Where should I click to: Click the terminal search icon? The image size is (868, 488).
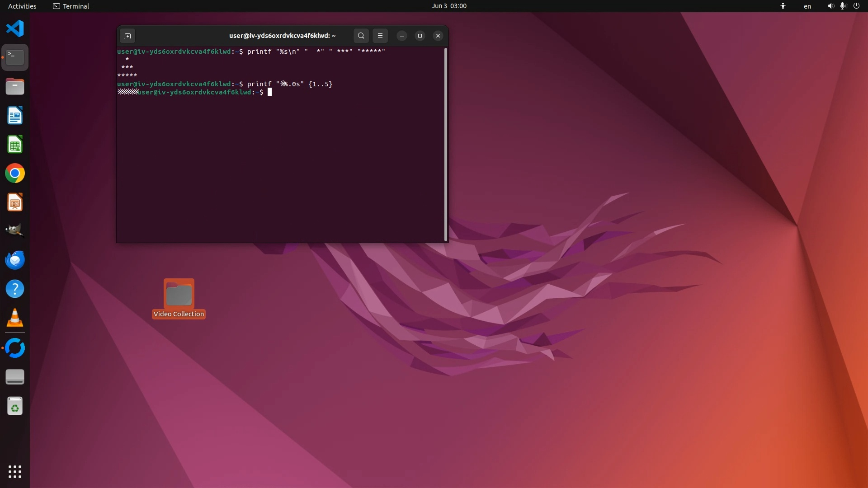[x=361, y=36]
